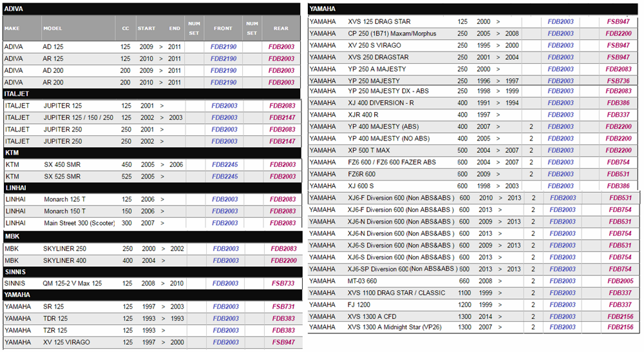Image resolution: width=644 pixels, height=352 pixels.
Task: Click the MODEL column header
Action: (x=53, y=28)
